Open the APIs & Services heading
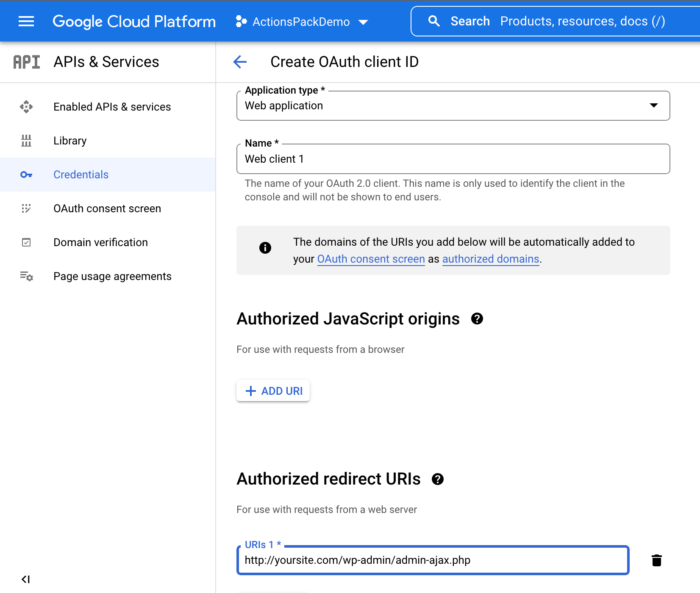Viewport: 700px width, 593px height. click(106, 62)
